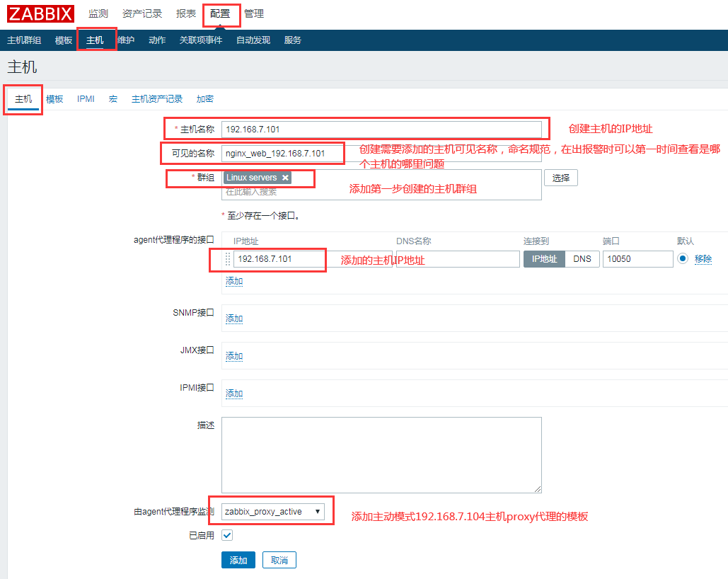Switch to the 主机 form tab
728x579 pixels.
(23, 99)
